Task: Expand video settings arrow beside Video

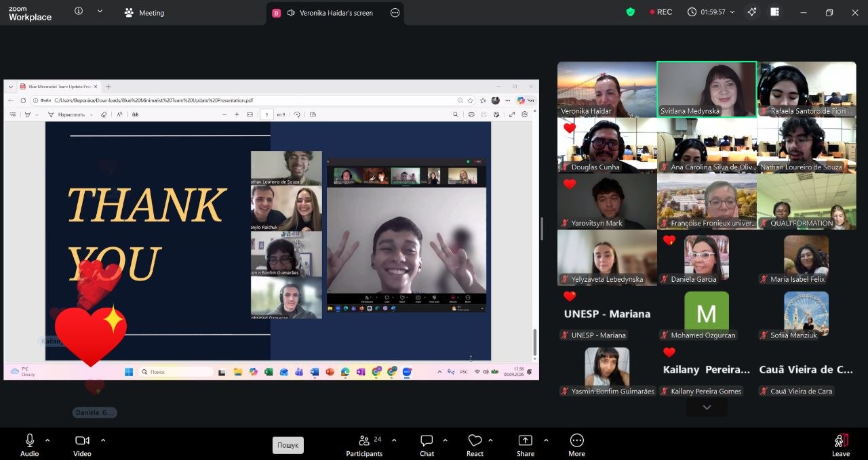Action: point(103,440)
